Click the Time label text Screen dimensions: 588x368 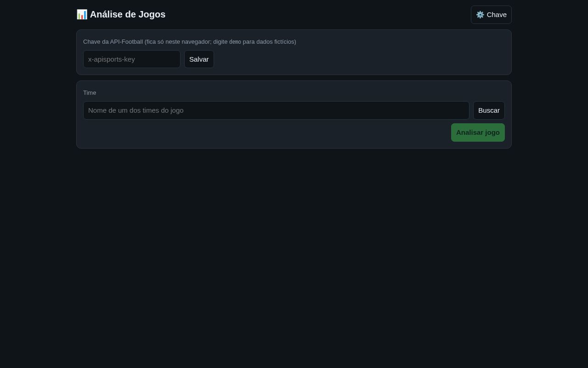tap(90, 93)
